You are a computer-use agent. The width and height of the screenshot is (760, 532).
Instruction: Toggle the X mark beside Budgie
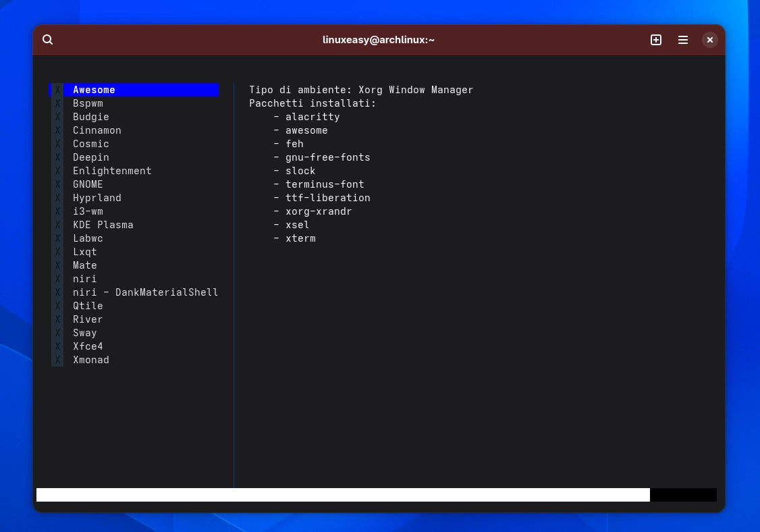pyautogui.click(x=57, y=117)
